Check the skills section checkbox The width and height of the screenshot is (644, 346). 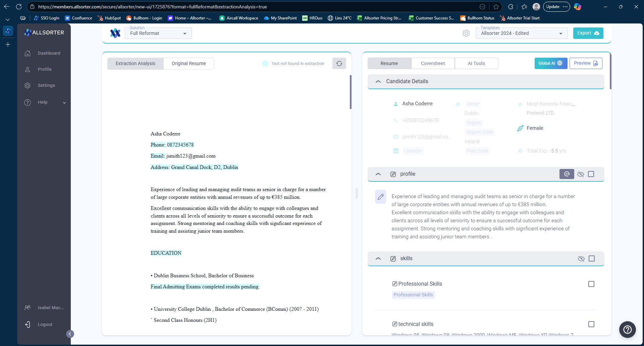(592, 258)
